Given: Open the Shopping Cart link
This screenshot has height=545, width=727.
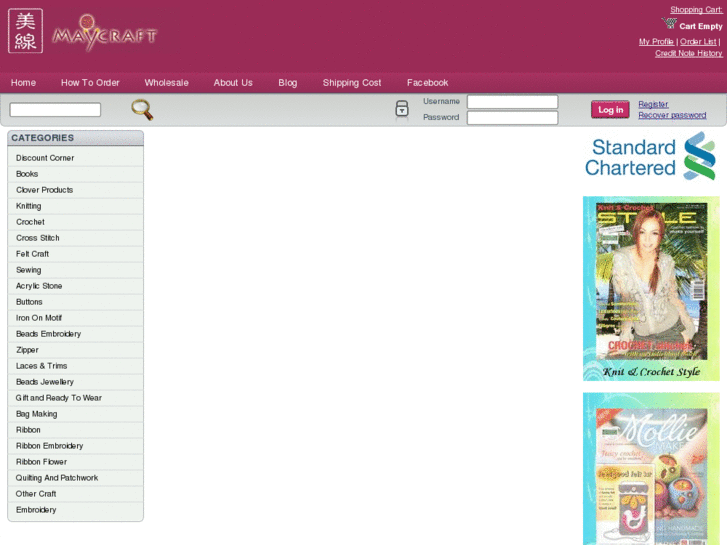Looking at the screenshot, I should [x=696, y=10].
